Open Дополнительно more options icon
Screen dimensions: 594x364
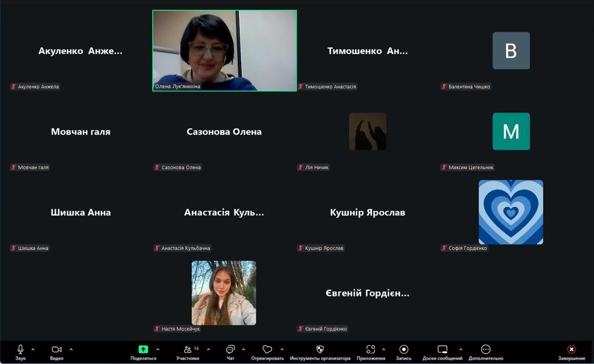click(486, 349)
